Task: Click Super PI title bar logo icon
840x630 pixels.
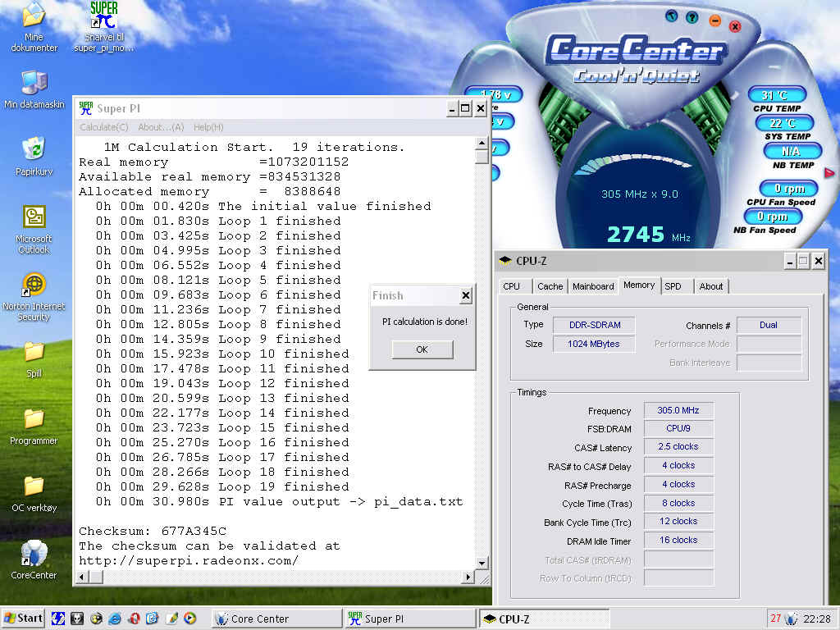Action: point(85,108)
